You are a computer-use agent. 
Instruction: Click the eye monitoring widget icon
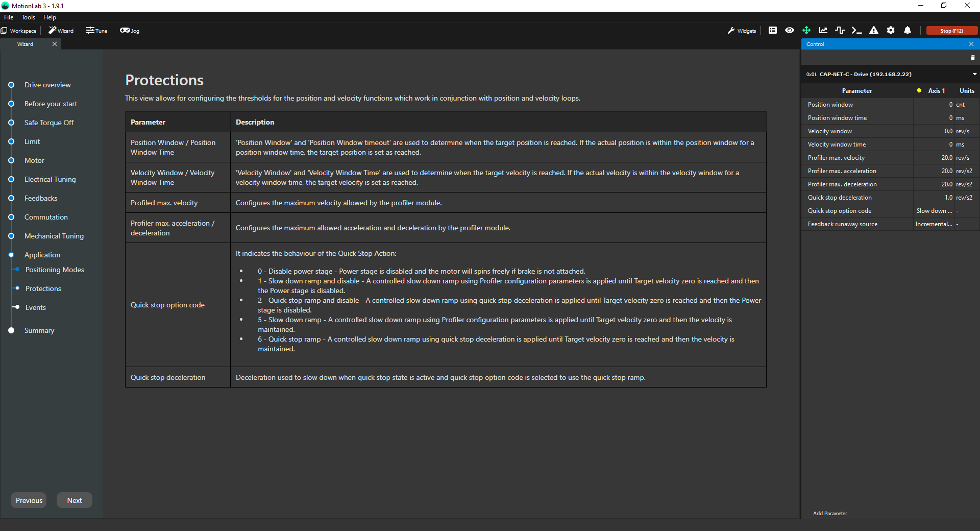[789, 31]
